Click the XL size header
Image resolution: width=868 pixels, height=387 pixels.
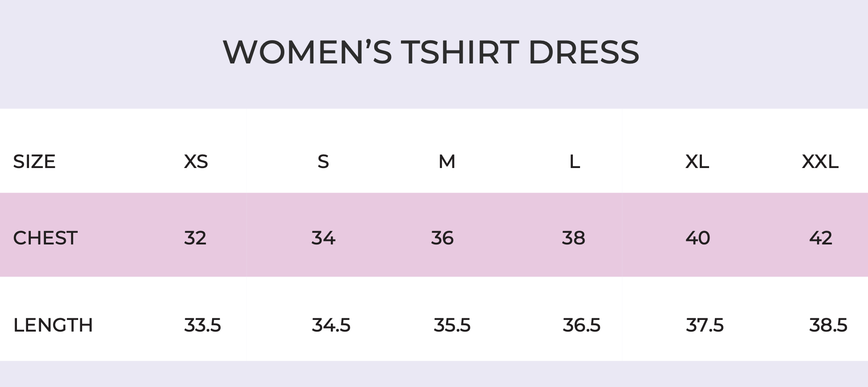coord(697,161)
